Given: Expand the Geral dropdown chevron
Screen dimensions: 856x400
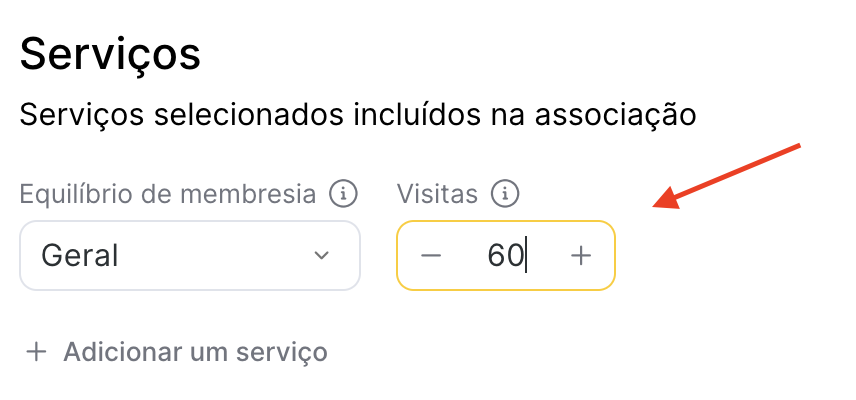Looking at the screenshot, I should point(322,255).
